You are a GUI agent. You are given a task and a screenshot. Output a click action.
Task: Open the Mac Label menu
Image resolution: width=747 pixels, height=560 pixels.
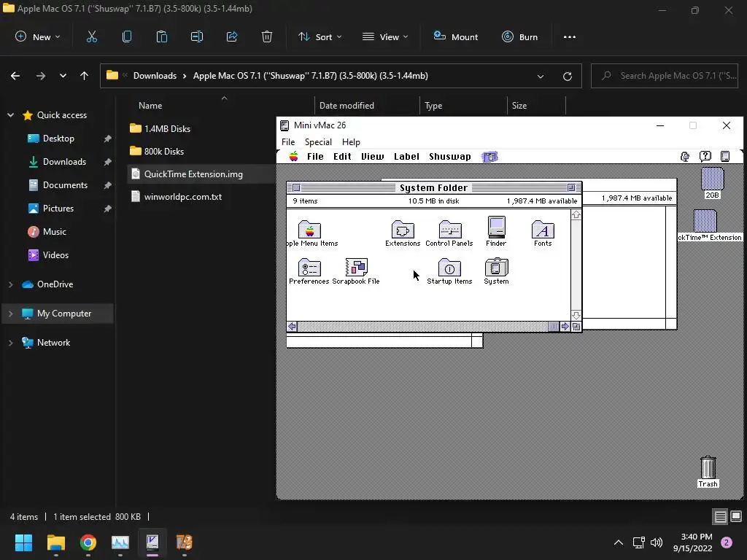(x=406, y=157)
